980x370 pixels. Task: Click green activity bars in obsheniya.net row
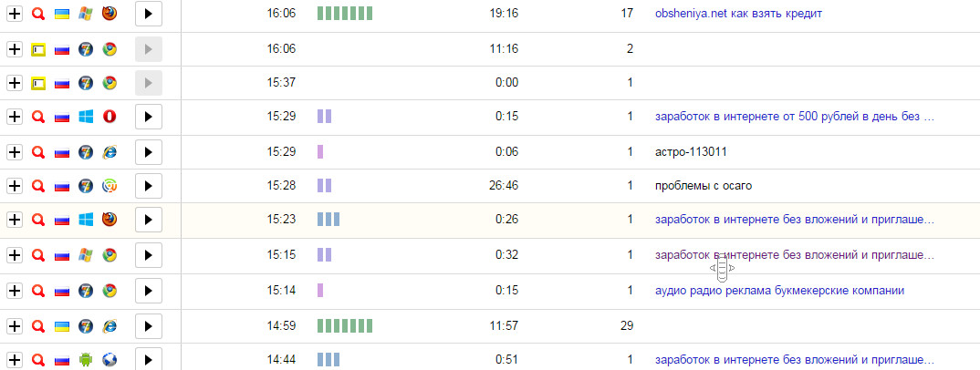(x=344, y=14)
